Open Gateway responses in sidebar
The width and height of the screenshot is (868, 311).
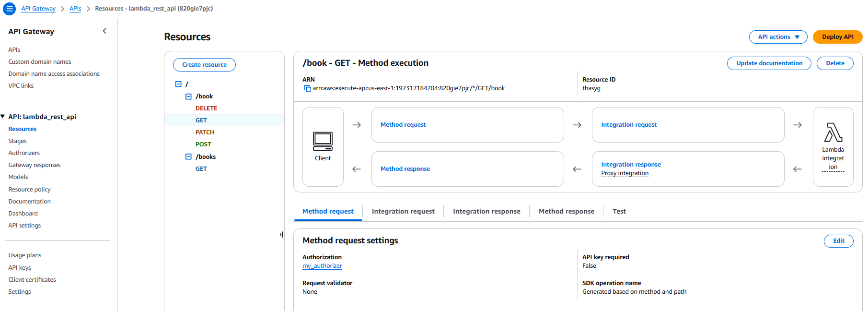click(35, 165)
